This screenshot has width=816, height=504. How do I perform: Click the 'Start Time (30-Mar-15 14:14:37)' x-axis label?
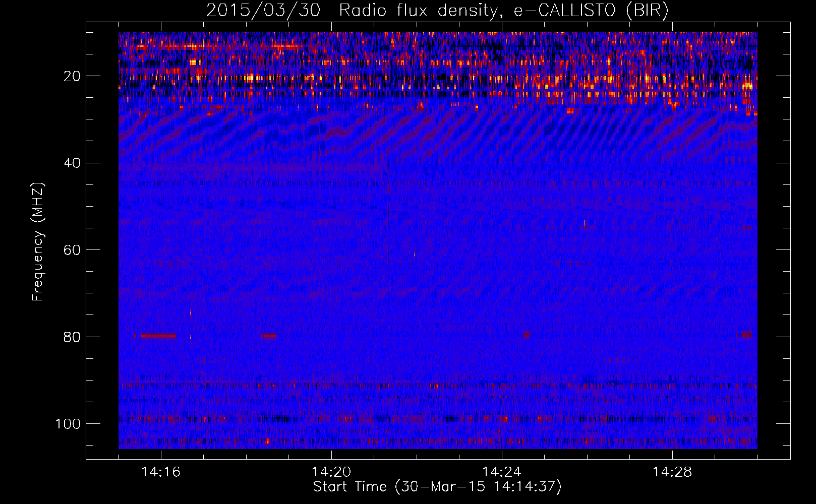(437, 487)
